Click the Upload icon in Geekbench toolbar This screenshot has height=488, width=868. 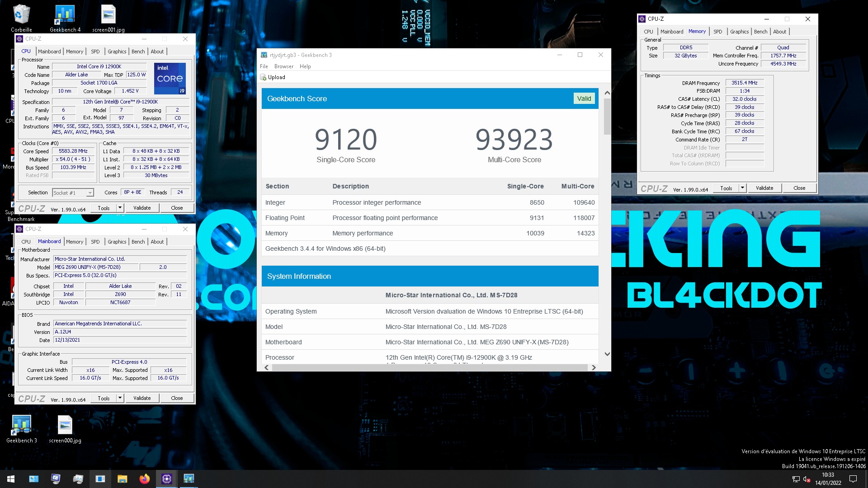263,77
